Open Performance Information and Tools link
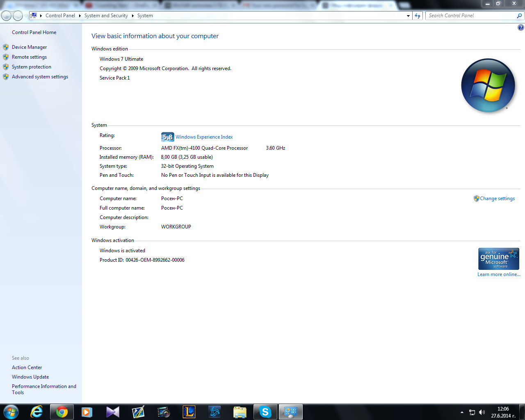525x420 pixels. [44, 389]
